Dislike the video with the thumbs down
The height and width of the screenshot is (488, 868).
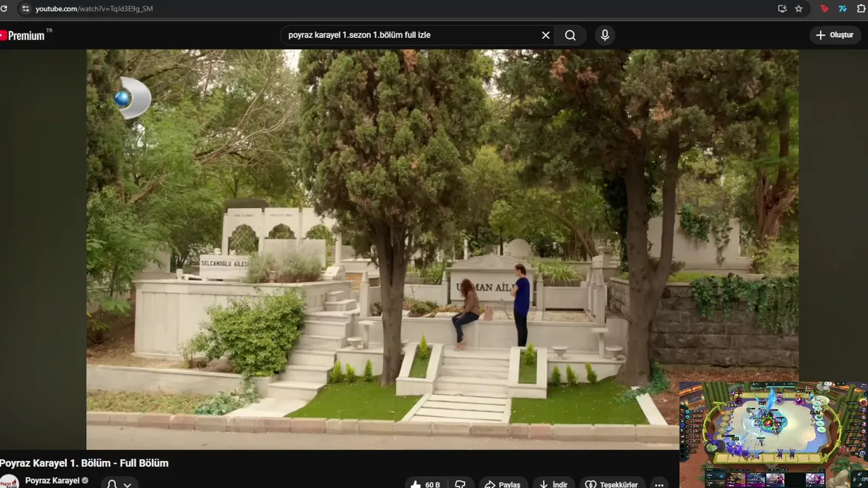click(x=460, y=484)
